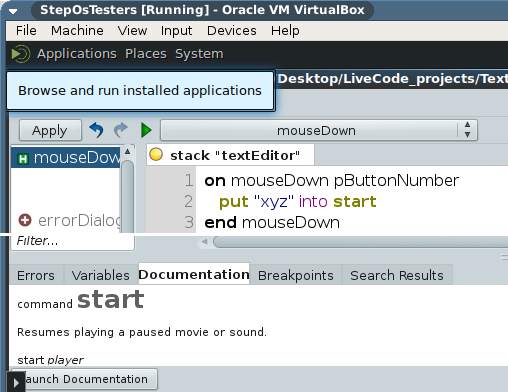The image size is (508, 392).
Task: Click the Filter input field
Action: (73, 241)
